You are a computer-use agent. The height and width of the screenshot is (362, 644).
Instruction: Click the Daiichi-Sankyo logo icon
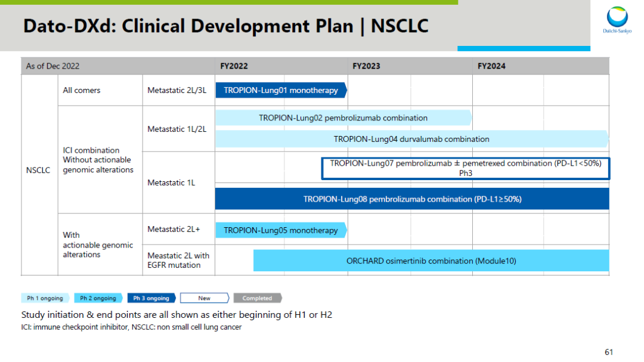(x=617, y=18)
